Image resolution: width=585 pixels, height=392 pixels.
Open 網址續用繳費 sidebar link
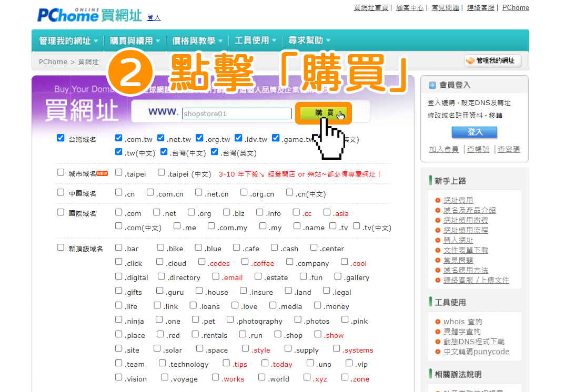click(x=466, y=221)
